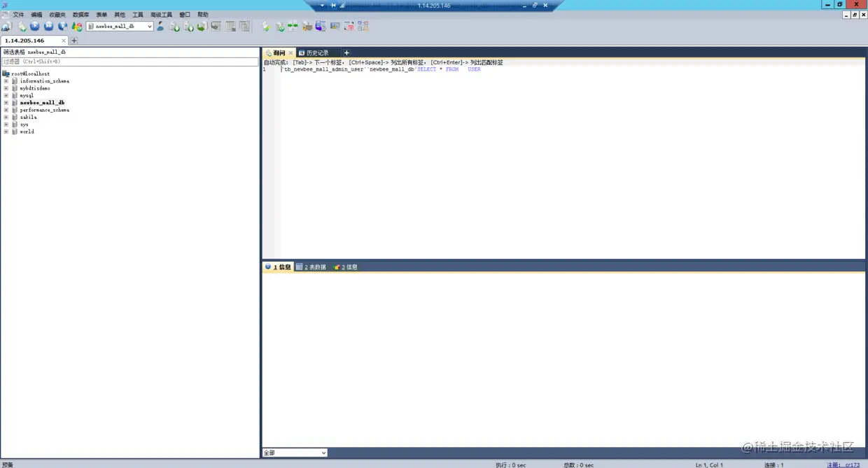Close the 询问 query tab

coord(290,52)
